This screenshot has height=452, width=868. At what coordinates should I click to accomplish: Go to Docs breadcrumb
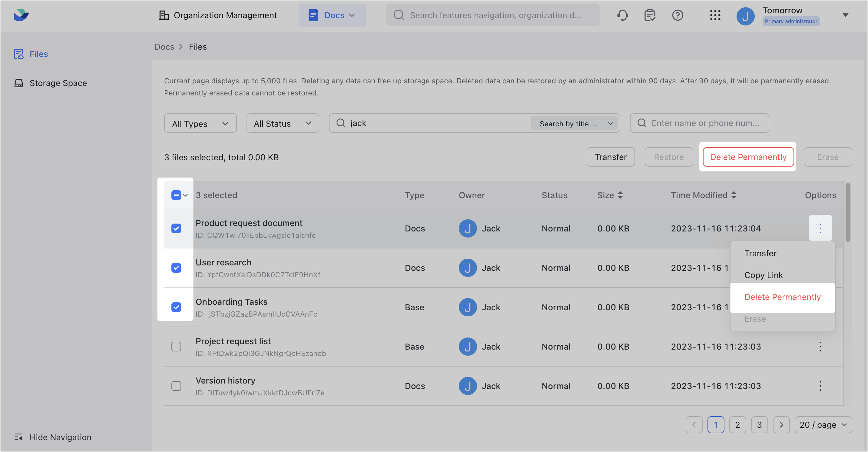(x=164, y=47)
